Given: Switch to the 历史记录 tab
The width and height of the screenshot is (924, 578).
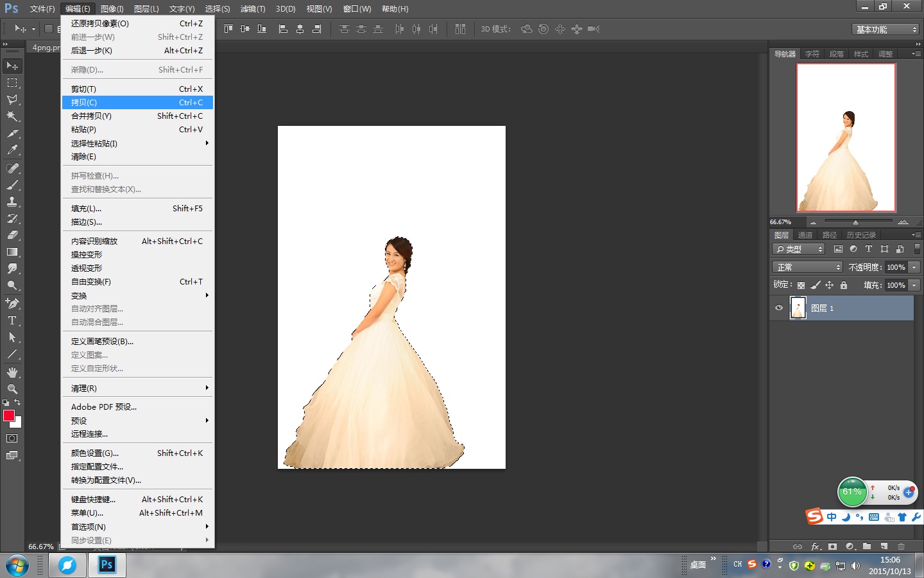Looking at the screenshot, I should pyautogui.click(x=861, y=235).
